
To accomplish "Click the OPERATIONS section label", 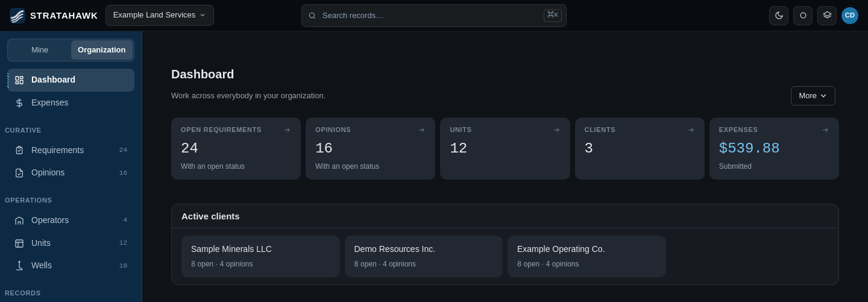I will pos(28,200).
